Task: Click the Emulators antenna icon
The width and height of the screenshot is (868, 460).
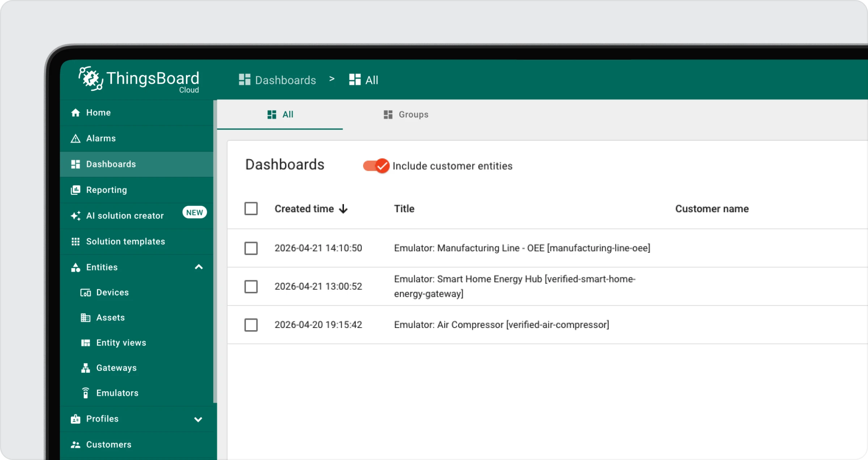Action: click(x=85, y=393)
